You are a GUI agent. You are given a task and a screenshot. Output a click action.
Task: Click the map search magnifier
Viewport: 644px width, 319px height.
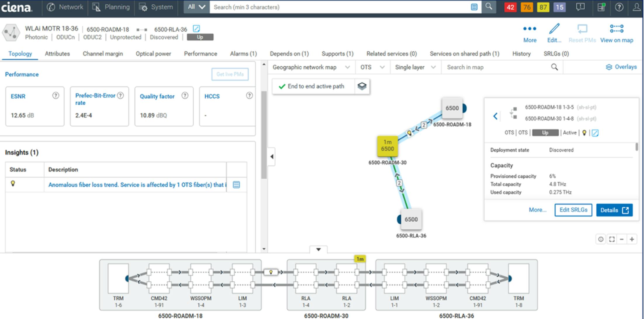pyautogui.click(x=554, y=67)
